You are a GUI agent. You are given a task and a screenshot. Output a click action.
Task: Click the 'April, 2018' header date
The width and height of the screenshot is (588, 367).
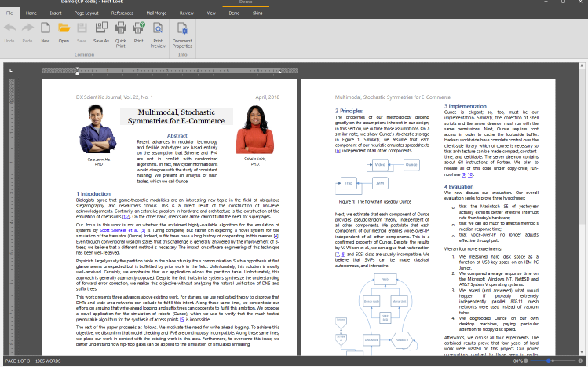[x=268, y=97]
